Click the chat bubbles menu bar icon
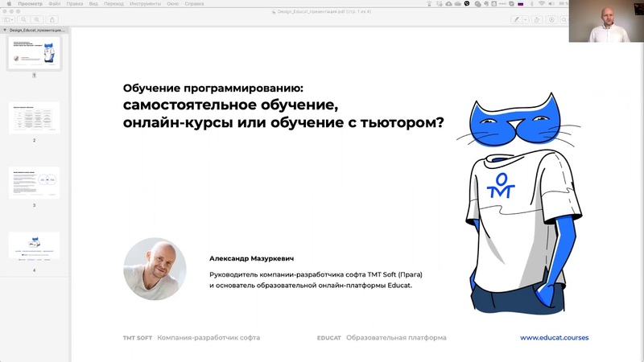The image size is (644, 362). pyautogui.click(x=477, y=4)
